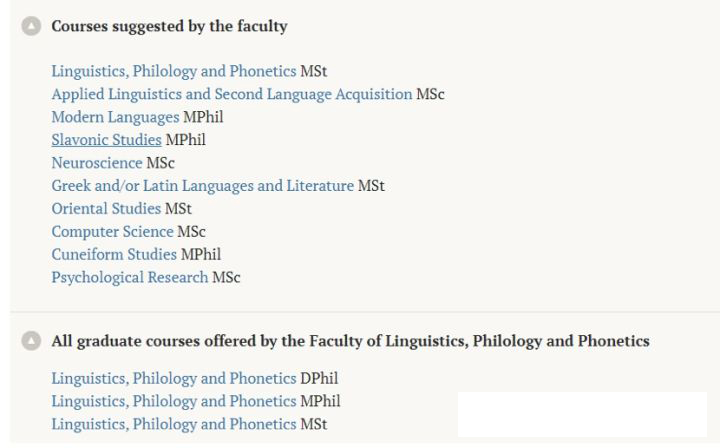View the Neuroscience MSc course

(97, 163)
